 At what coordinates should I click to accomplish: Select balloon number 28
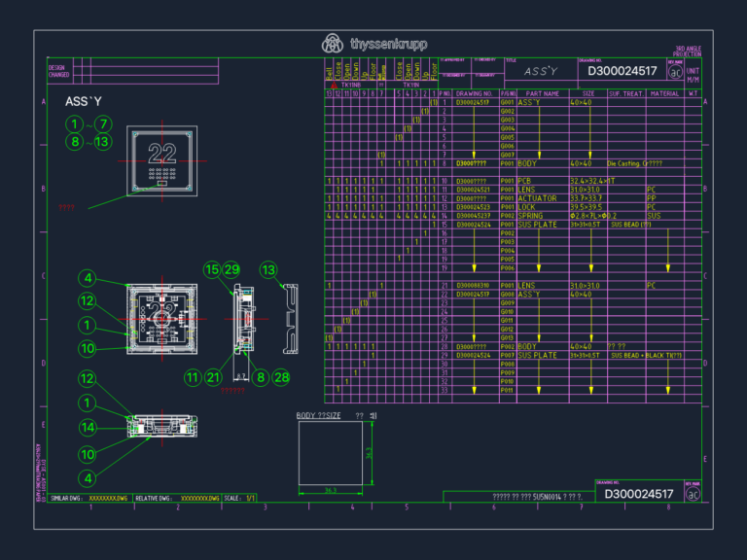coord(281,377)
